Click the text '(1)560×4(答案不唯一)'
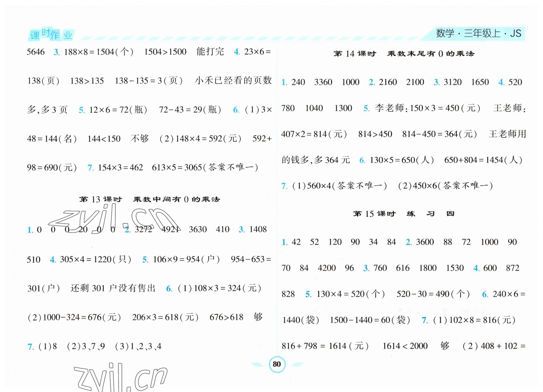The image size is (543, 392). tap(340, 186)
